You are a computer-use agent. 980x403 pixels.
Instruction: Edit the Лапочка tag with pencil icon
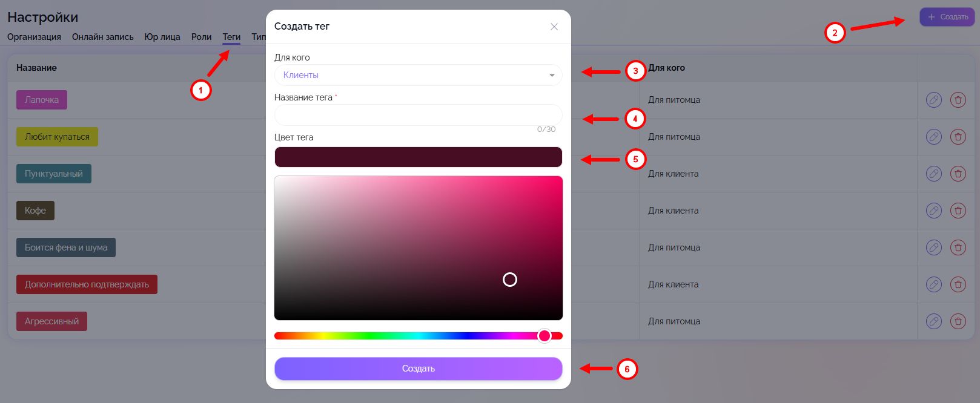pyautogui.click(x=934, y=100)
